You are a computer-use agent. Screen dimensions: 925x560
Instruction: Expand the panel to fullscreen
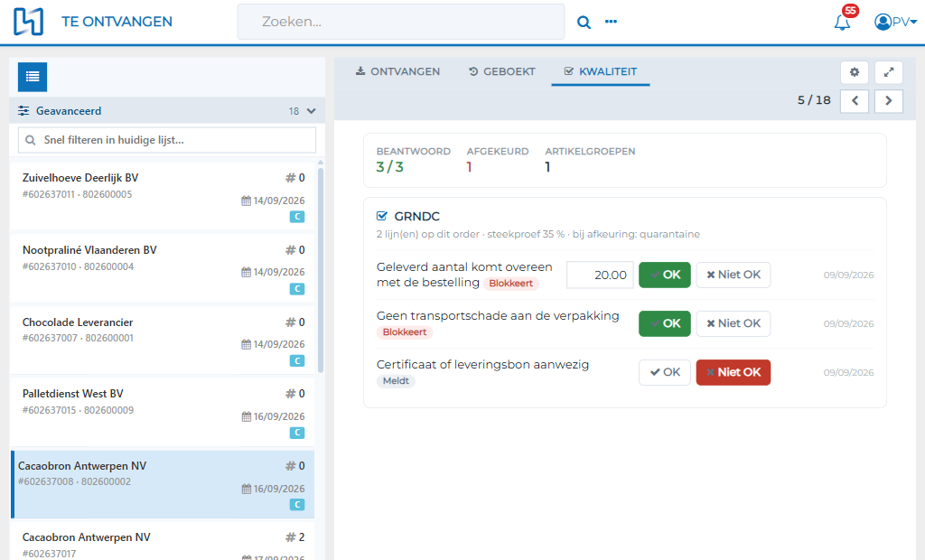point(889,72)
